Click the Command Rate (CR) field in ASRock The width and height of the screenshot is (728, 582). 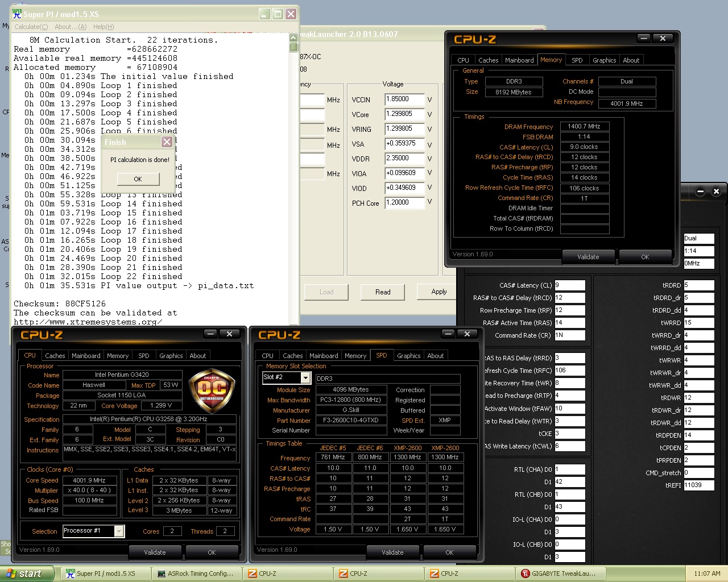[569, 335]
